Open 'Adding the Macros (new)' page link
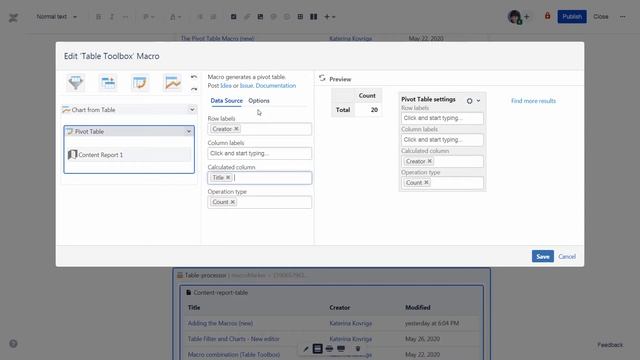Image resolution: width=640 pixels, height=360 pixels. [220, 323]
